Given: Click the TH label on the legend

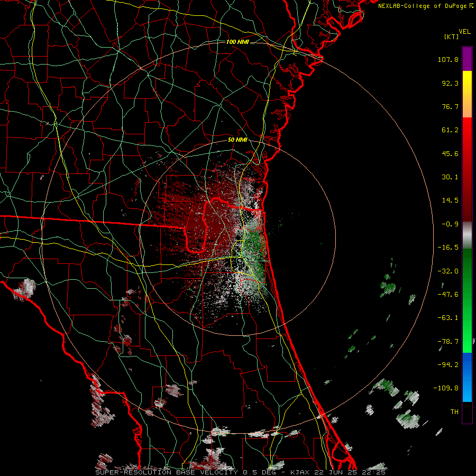Looking at the screenshot, I should pyautogui.click(x=454, y=412).
